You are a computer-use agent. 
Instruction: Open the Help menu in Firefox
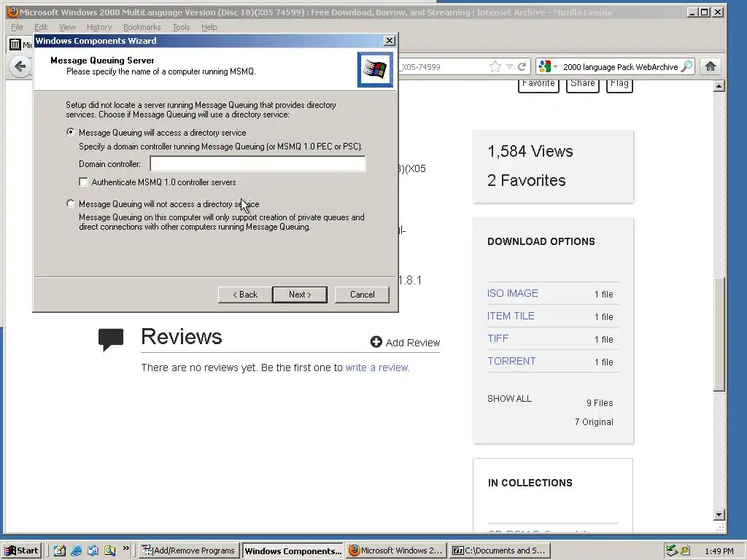(x=209, y=27)
